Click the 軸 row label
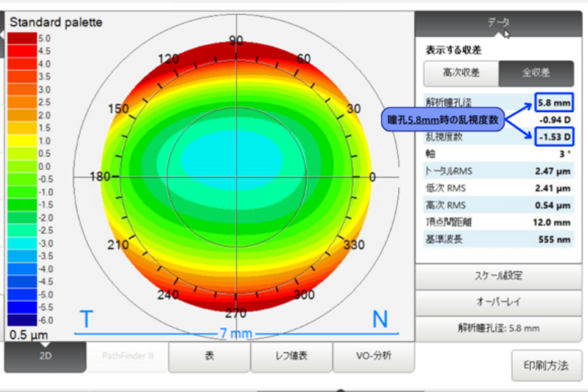Screen dimensions: 588x392 point(430,154)
